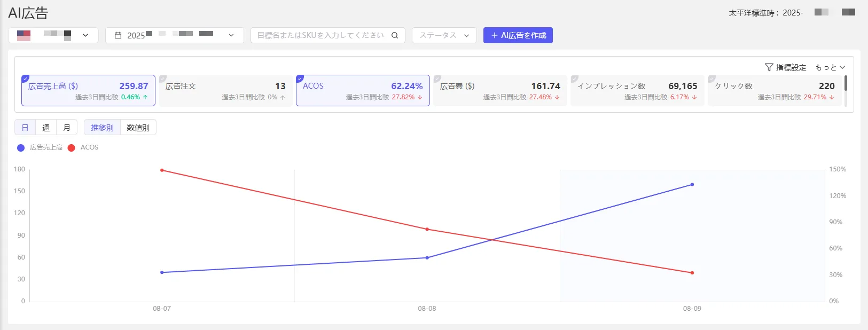Click the 220 clicks value
The image size is (868, 330).
coord(827,86)
